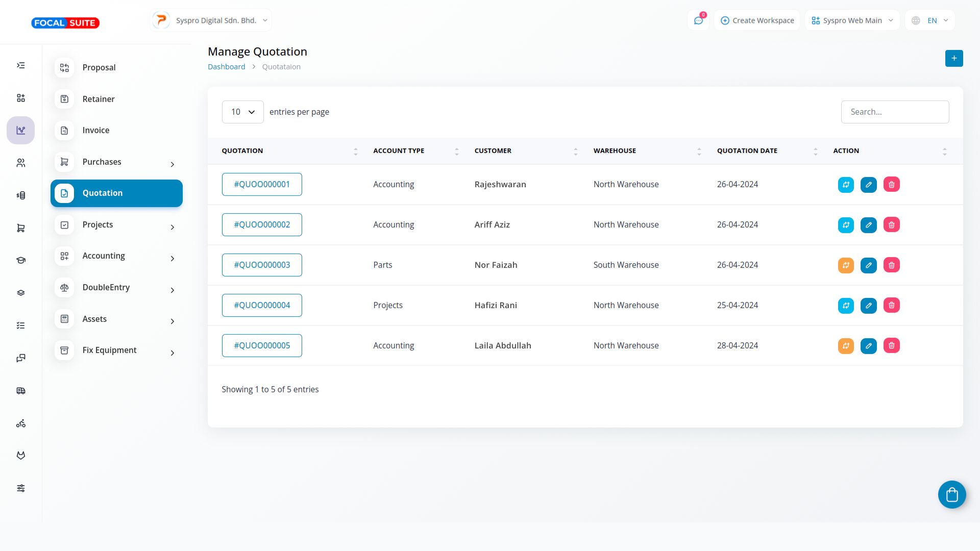
Task: Click the Dashboard breadcrumb link
Action: pyautogui.click(x=226, y=67)
